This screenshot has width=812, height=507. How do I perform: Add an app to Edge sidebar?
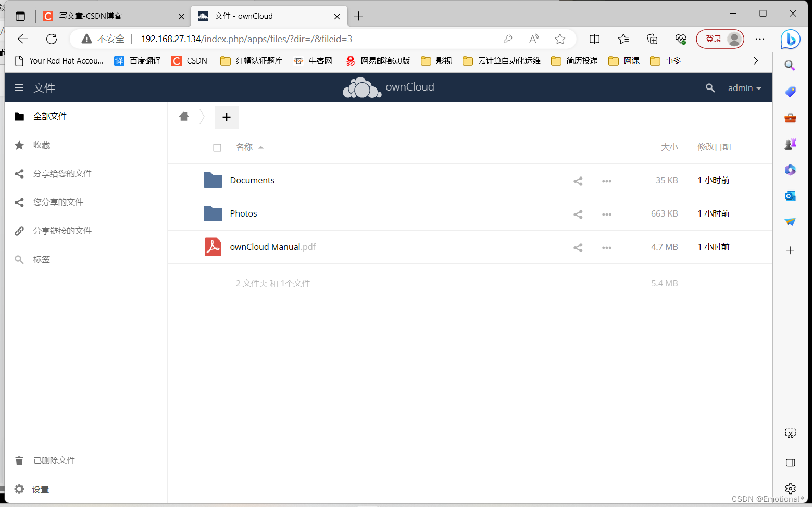(x=790, y=250)
